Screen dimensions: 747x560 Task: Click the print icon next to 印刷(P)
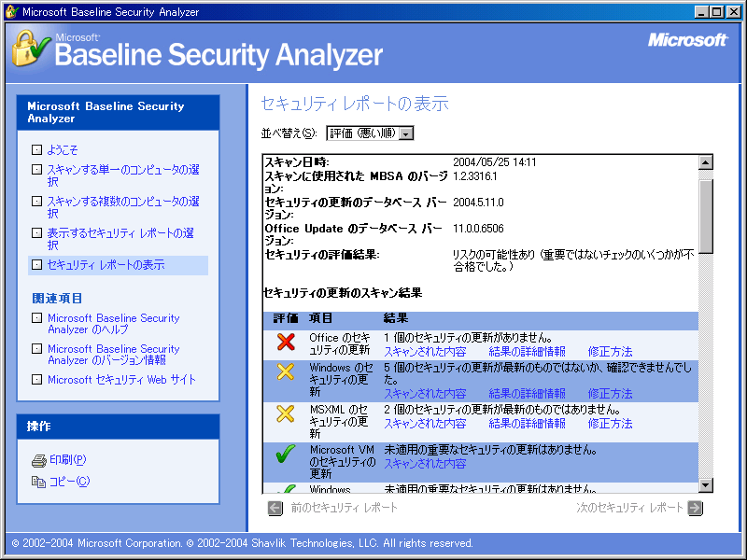tap(38, 460)
